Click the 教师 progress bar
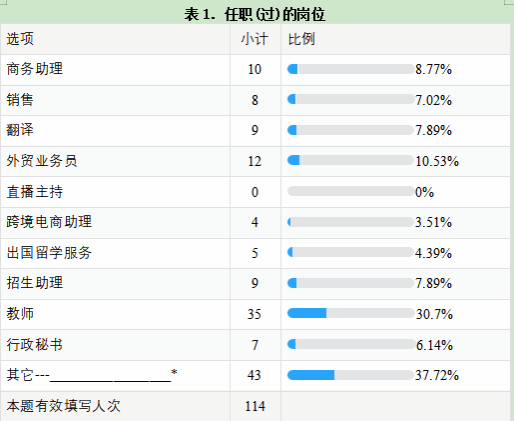The height and width of the screenshot is (421, 514). (x=351, y=313)
